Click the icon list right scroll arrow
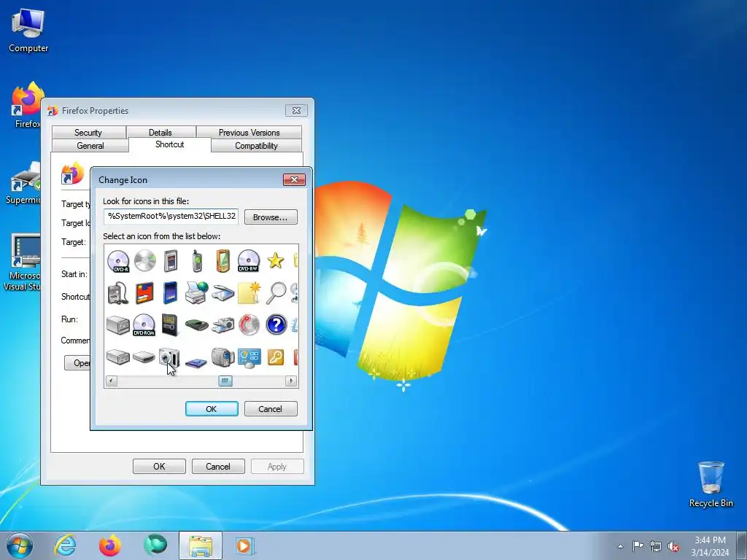 pyautogui.click(x=291, y=381)
